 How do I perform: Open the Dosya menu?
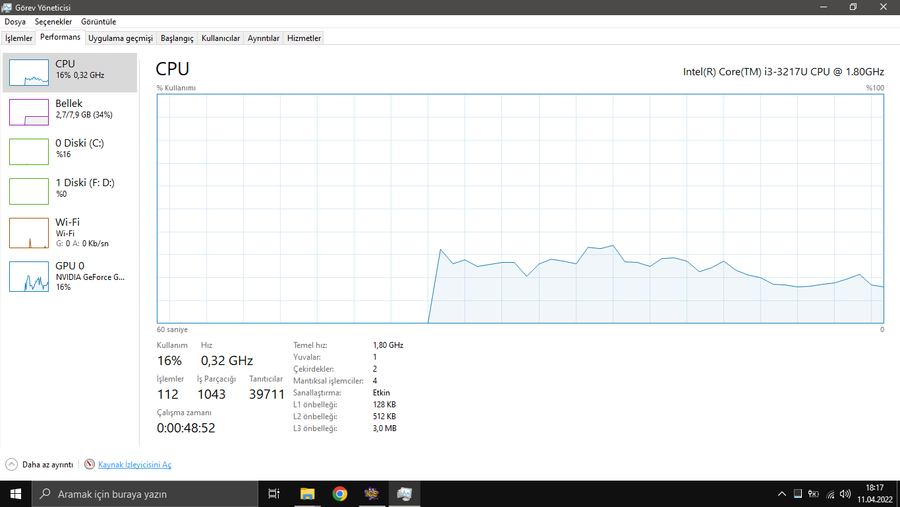click(x=15, y=22)
